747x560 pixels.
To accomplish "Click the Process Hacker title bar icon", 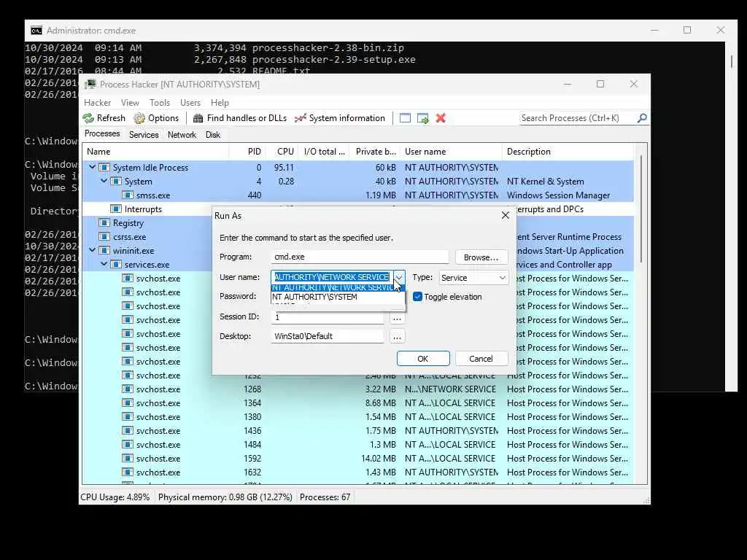I will (90, 85).
